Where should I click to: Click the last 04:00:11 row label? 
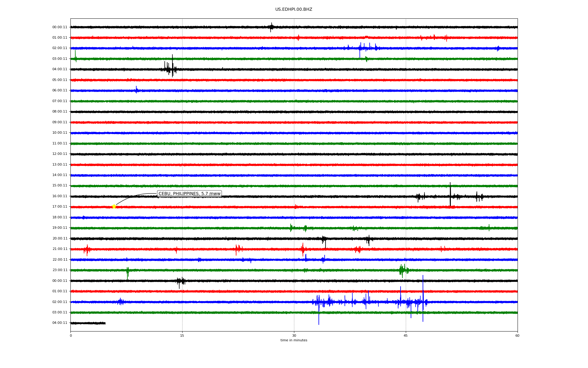click(60, 323)
